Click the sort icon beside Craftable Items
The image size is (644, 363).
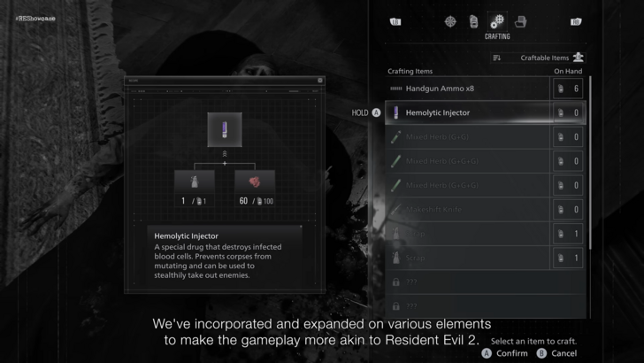click(x=497, y=58)
